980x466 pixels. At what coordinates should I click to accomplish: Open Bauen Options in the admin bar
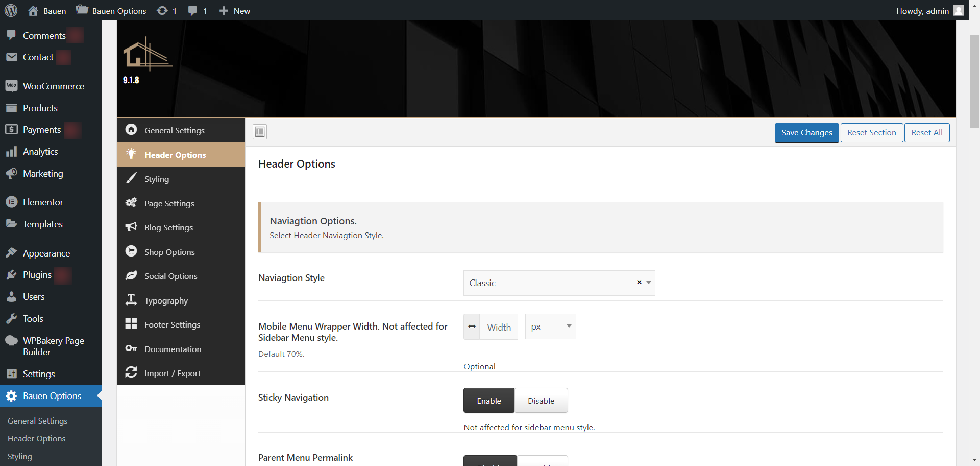click(111, 11)
